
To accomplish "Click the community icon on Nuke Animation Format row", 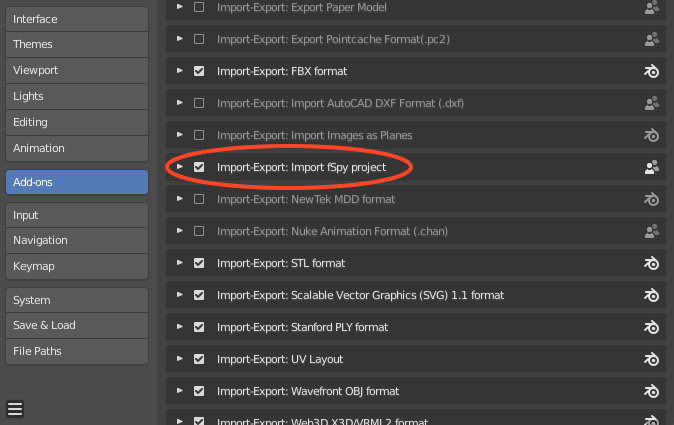I will [652, 231].
